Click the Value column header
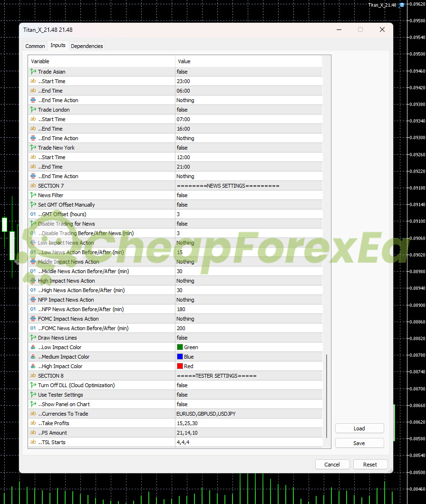This screenshot has width=426, height=504. pos(248,61)
